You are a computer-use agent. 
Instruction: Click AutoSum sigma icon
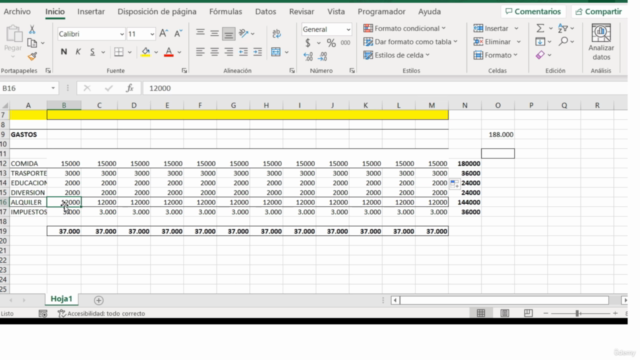pos(540,28)
